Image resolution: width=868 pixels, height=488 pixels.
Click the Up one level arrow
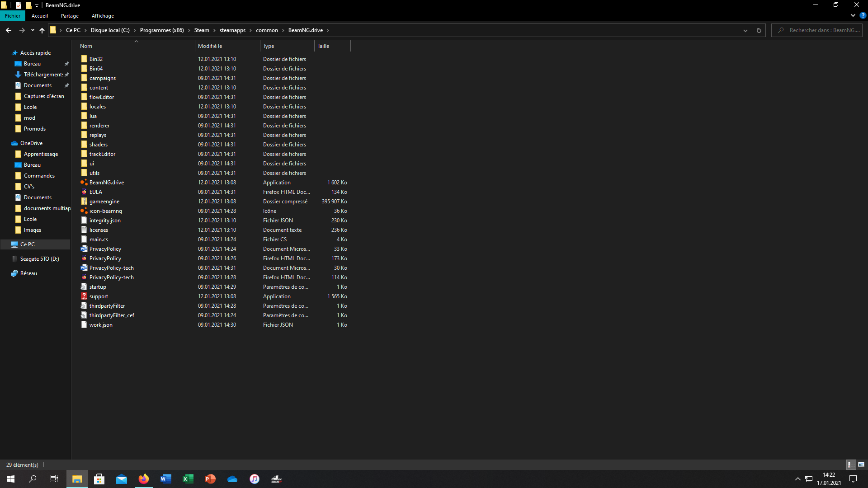[42, 30]
